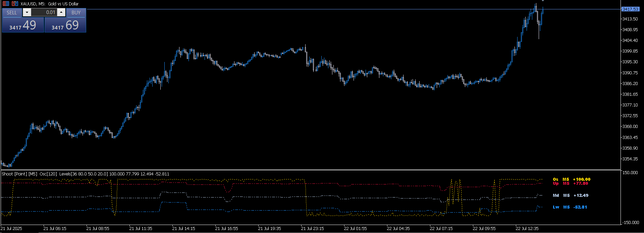Click the Os M5 +100.00 legend entry
Image resolution: width=644 pixels, height=233 pixels.
[x=572, y=179]
